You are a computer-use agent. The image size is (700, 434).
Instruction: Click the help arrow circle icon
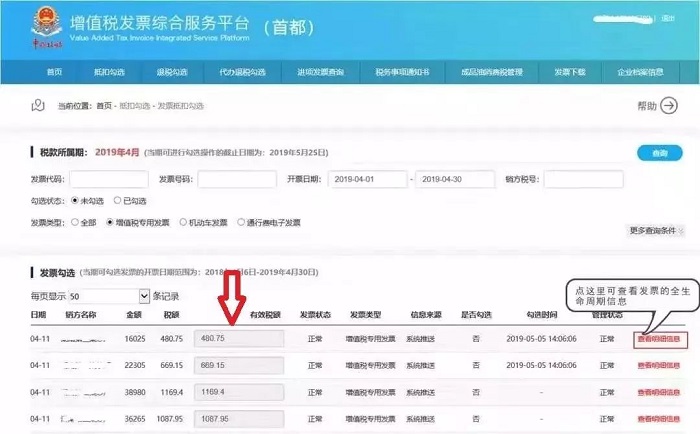click(669, 106)
